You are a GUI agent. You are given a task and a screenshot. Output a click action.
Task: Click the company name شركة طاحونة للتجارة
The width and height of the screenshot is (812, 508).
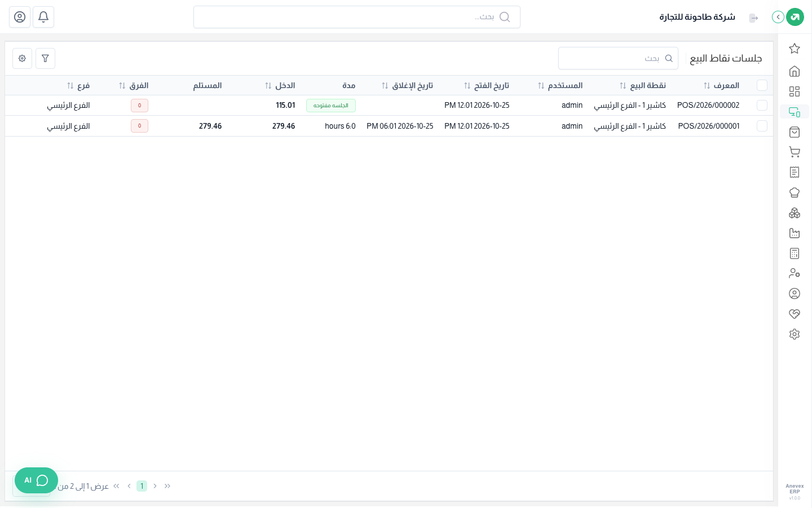698,17
